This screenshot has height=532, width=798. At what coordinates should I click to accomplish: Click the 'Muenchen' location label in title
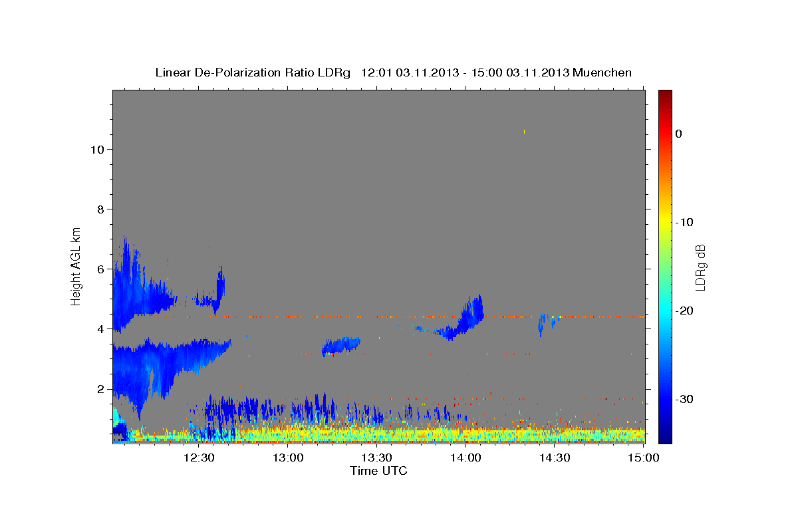click(x=602, y=72)
